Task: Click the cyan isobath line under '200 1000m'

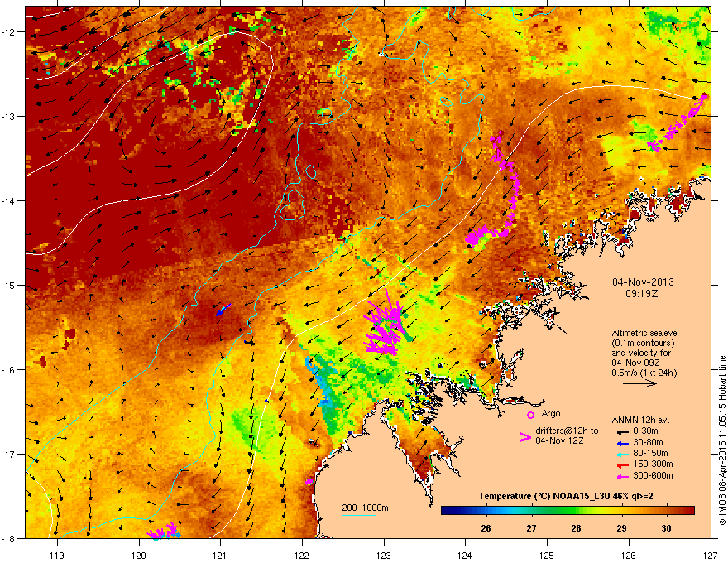Action: pyautogui.click(x=358, y=515)
